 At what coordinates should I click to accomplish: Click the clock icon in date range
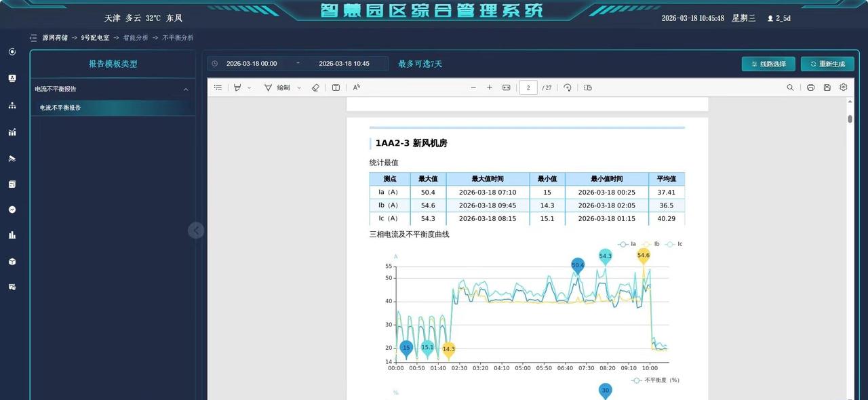[x=215, y=64]
